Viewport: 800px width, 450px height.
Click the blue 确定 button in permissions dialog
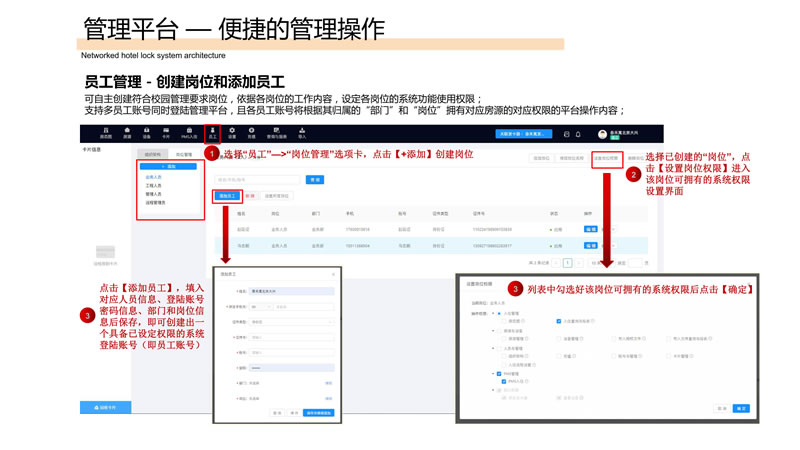pyautogui.click(x=741, y=408)
